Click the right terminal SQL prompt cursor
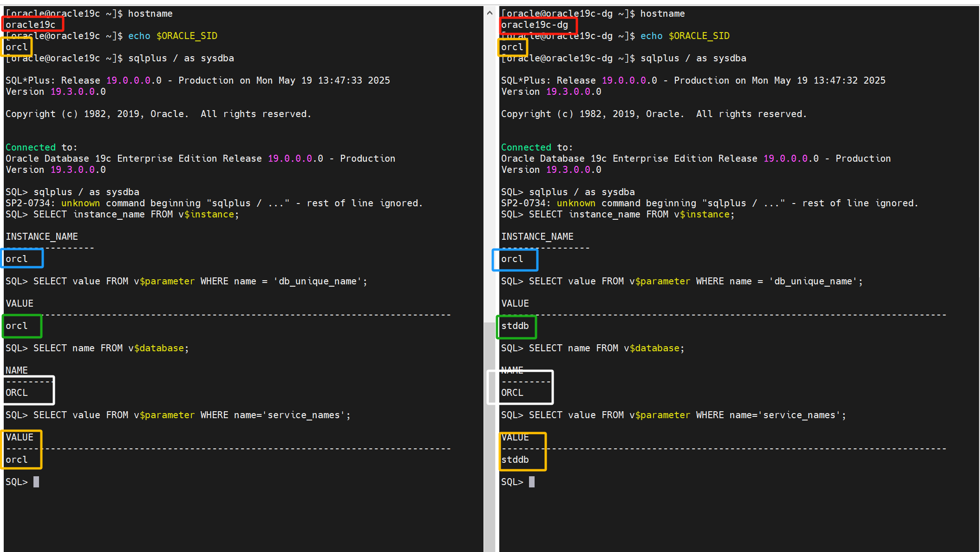 pos(532,482)
